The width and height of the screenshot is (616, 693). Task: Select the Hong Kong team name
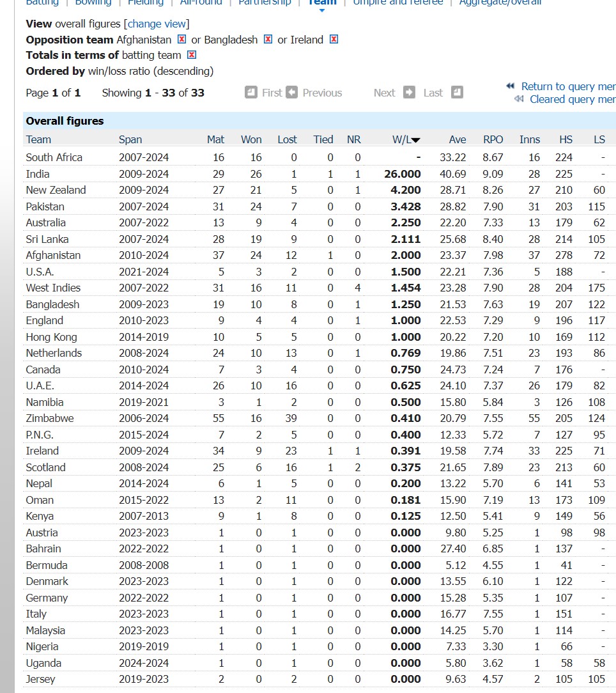click(51, 337)
